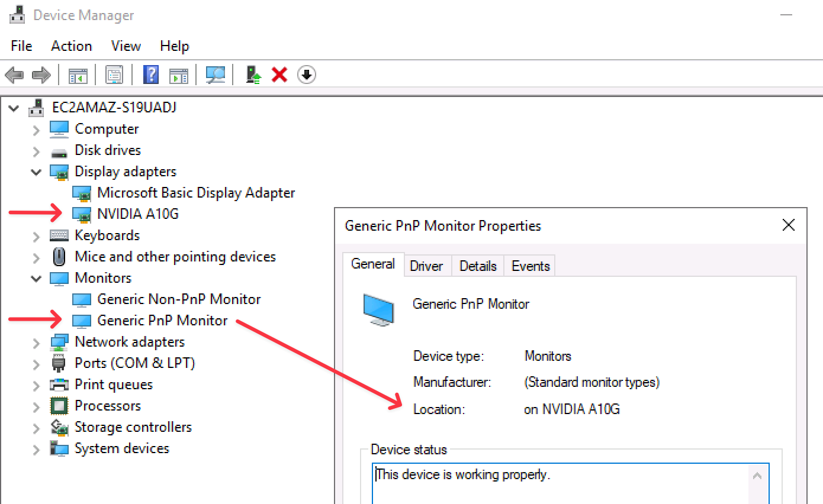The image size is (823, 504).
Task: Click the Print queues printer icon
Action: coord(59,385)
